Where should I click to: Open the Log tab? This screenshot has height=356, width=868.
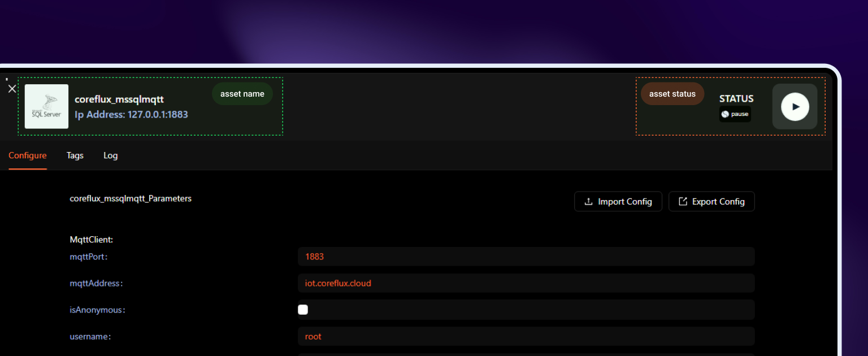(110, 155)
